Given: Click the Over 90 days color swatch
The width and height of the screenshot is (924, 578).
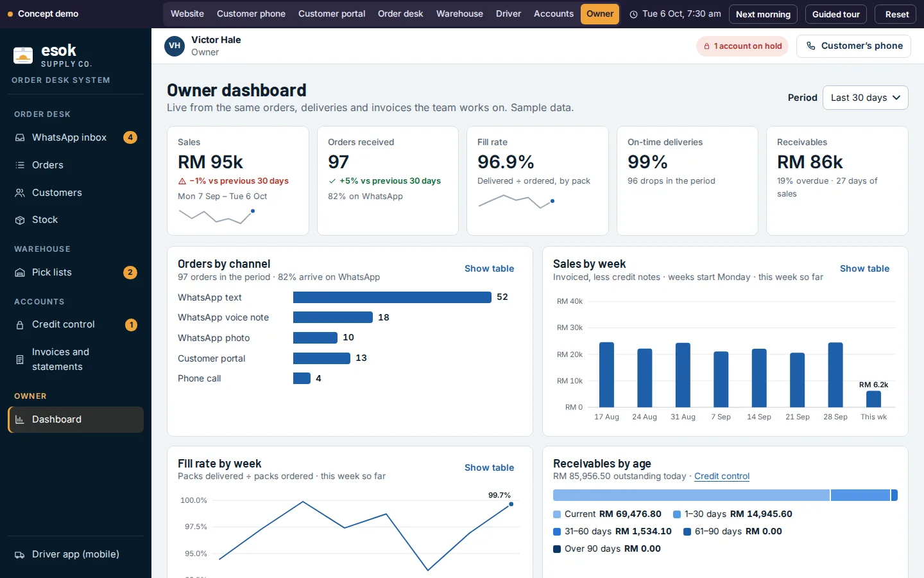Looking at the screenshot, I should tap(557, 549).
